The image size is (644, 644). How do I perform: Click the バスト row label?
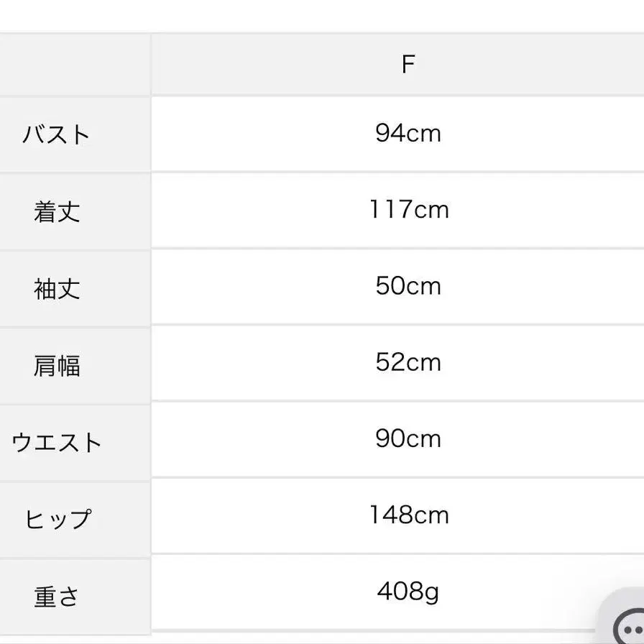coord(56,134)
